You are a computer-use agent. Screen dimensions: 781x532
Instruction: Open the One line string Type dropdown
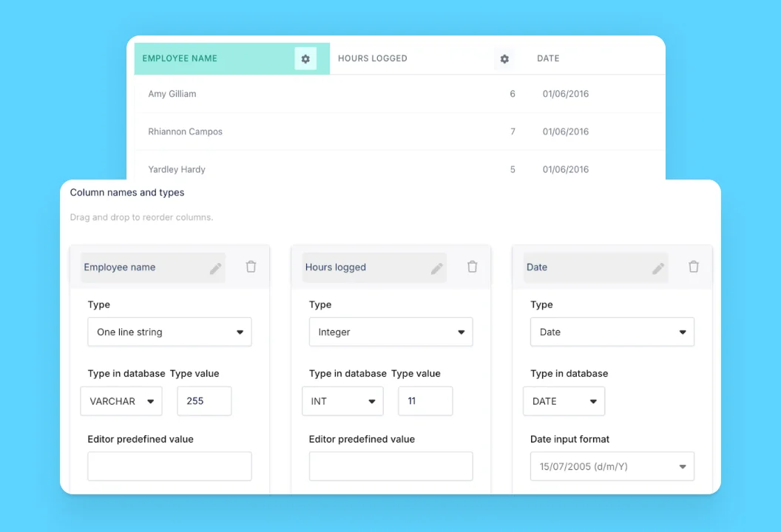pos(169,332)
